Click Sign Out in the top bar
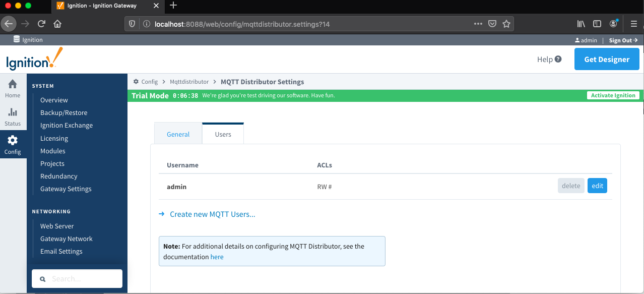 pyautogui.click(x=623, y=40)
